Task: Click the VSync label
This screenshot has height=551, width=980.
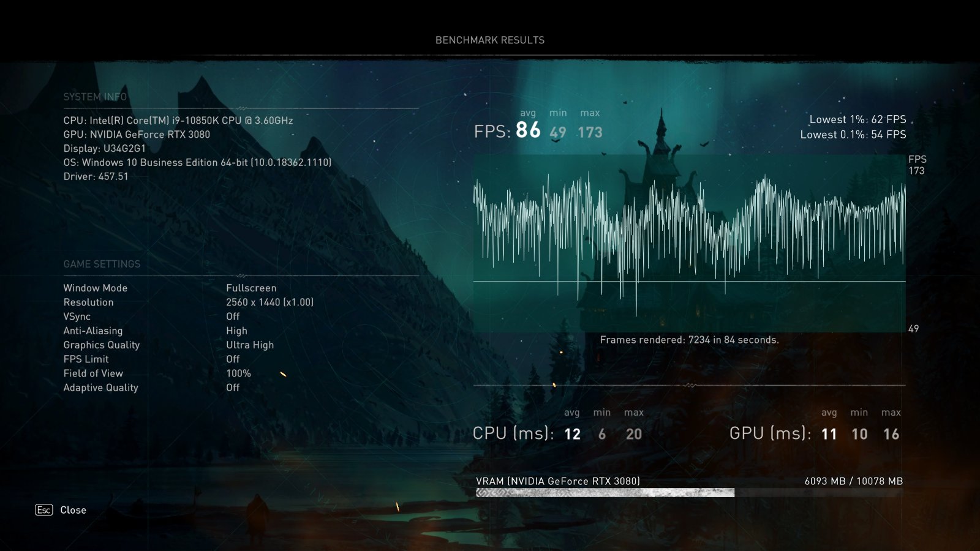Action: coord(77,317)
